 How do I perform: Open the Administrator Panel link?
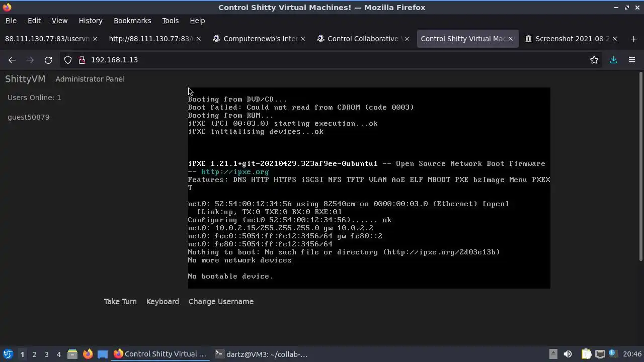click(90, 79)
